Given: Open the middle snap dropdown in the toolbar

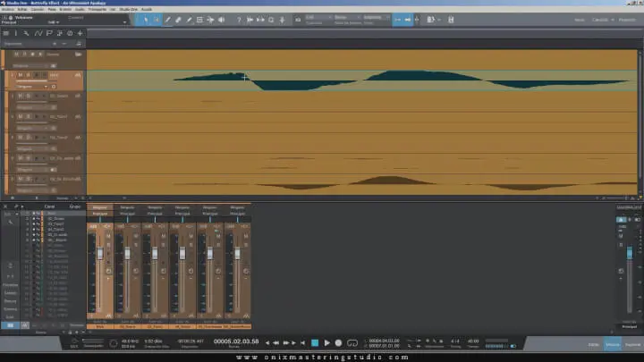Looking at the screenshot, I should click(x=347, y=17).
